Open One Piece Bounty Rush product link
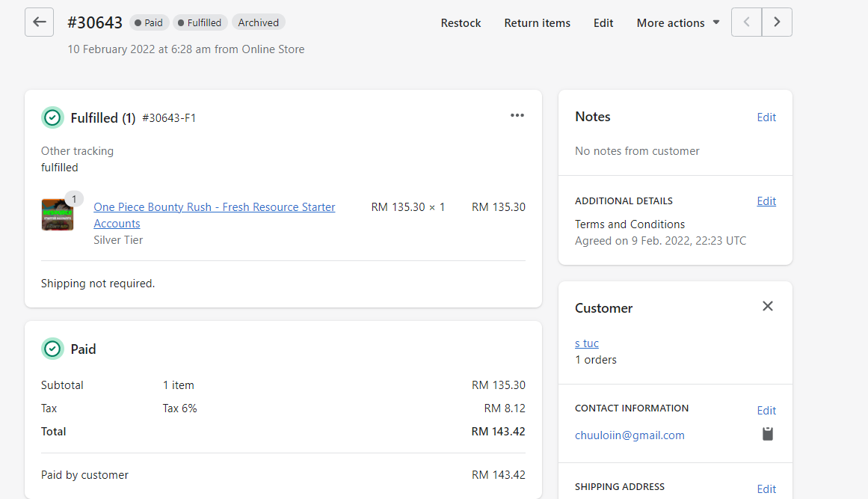 [215, 215]
